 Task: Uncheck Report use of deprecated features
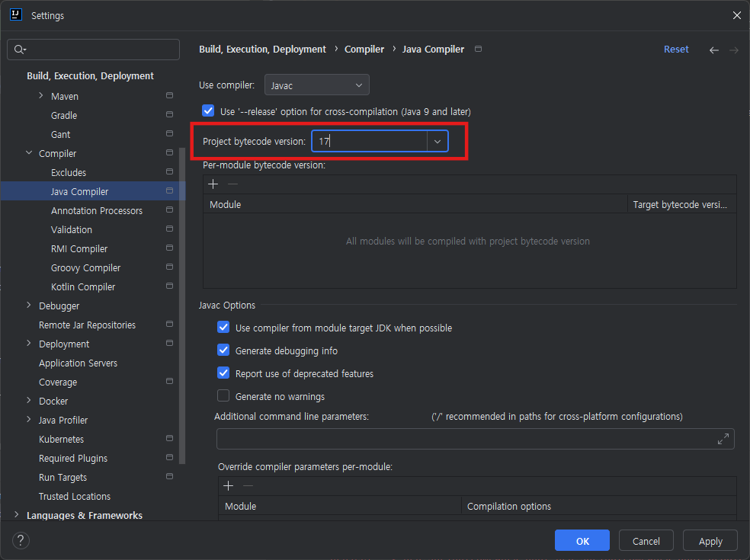(223, 373)
